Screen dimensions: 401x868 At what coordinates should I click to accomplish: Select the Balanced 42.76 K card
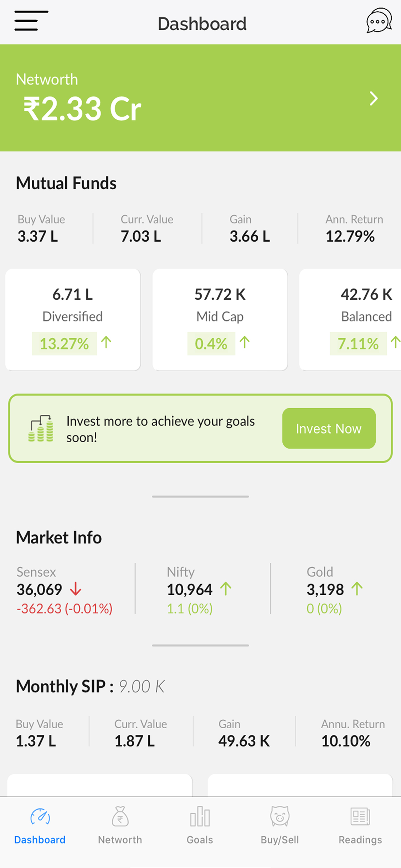(x=350, y=320)
